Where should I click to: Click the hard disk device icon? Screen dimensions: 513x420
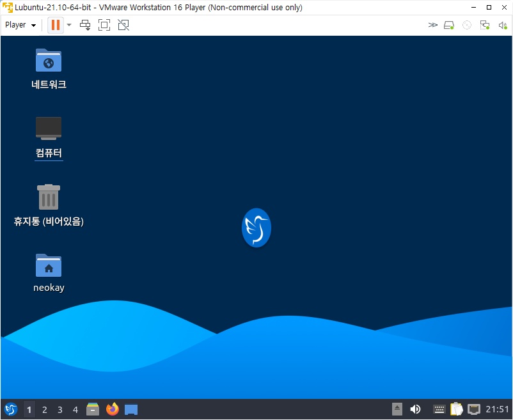tap(449, 25)
